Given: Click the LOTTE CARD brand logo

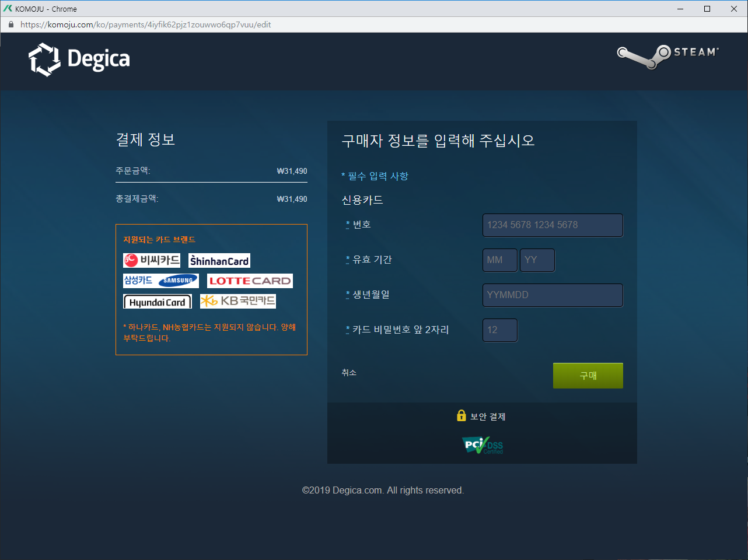Looking at the screenshot, I should coord(250,281).
